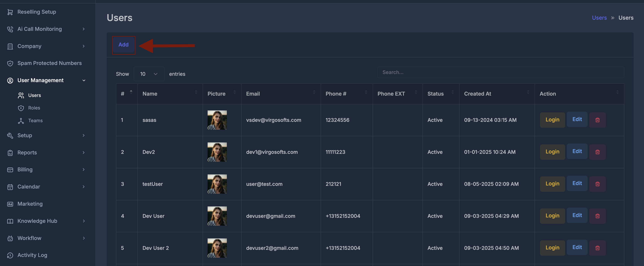
Task: Delete testUser with trash icon
Action: coord(598,184)
